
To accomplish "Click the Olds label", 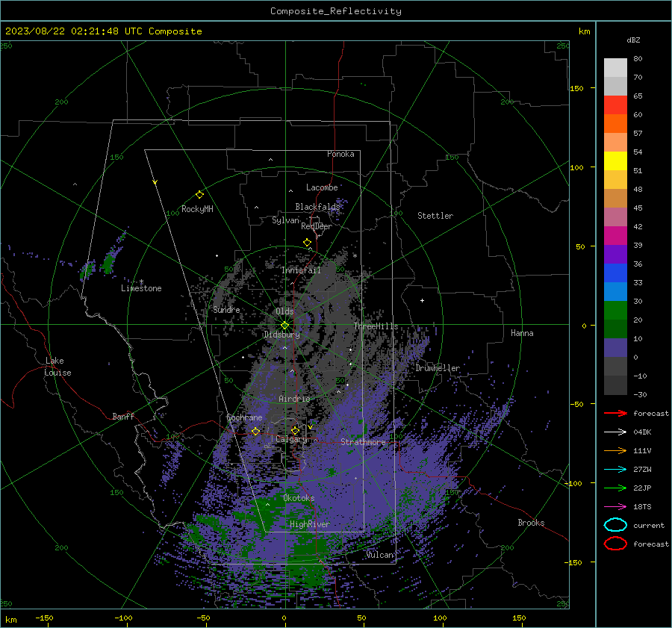I will coord(284,311).
